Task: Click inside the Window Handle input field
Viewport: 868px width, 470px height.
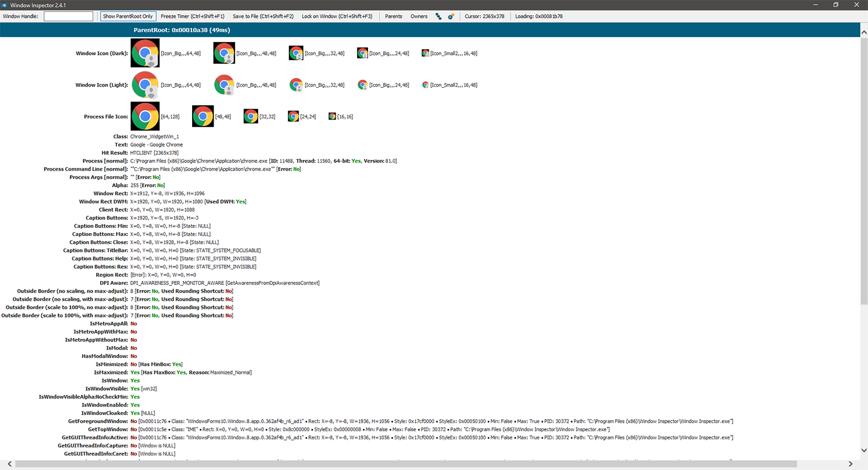Action: click(68, 16)
